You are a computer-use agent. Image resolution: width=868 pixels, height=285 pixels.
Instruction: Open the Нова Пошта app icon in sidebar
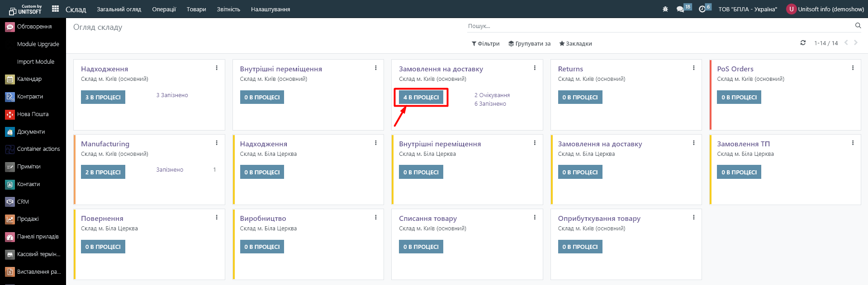click(x=10, y=114)
